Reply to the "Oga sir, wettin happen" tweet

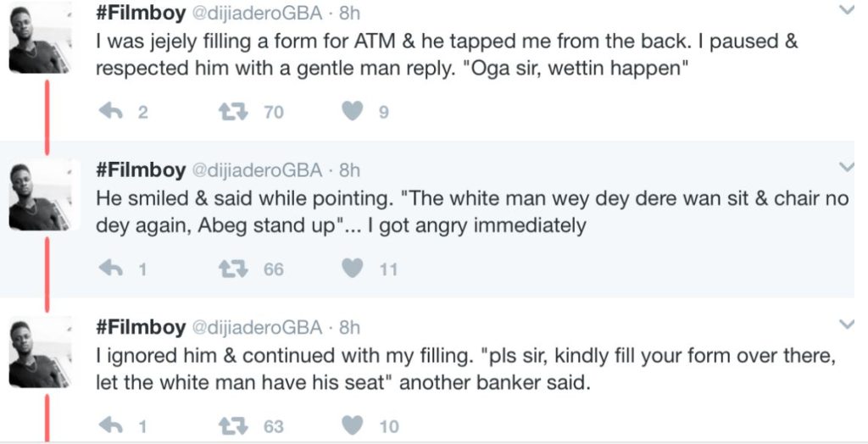point(111,111)
